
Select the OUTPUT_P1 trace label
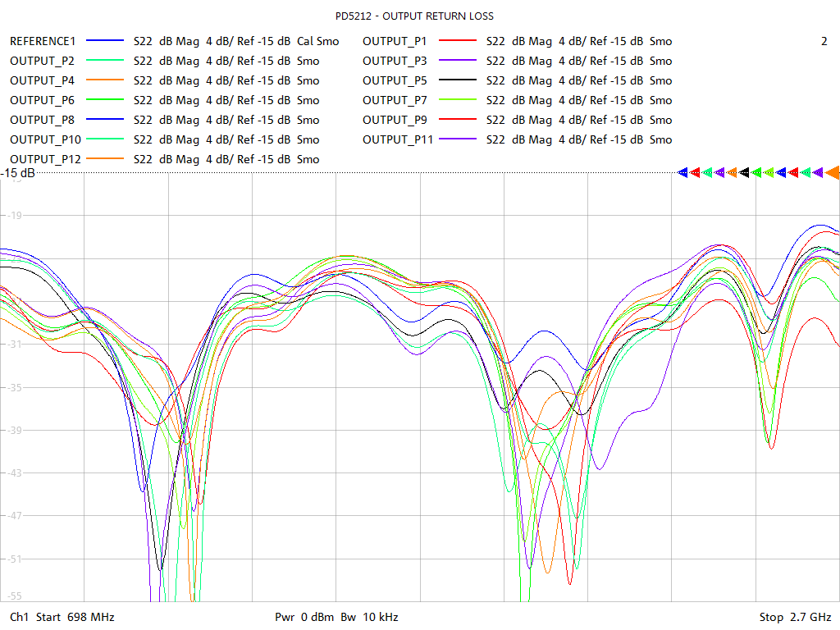[395, 41]
